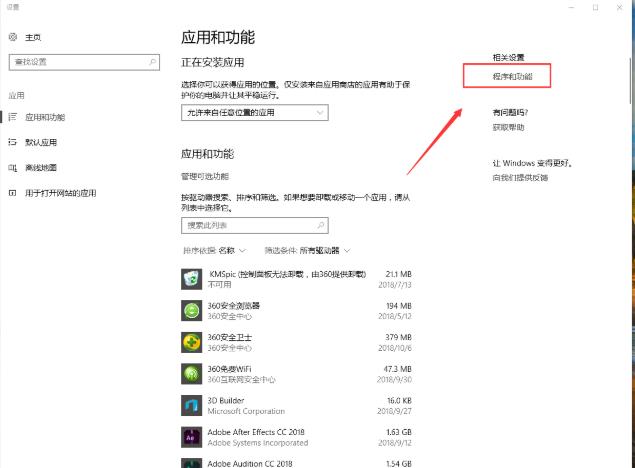This screenshot has width=635, height=468.
Task: Click the 360安全卫士 app icon
Action: [x=191, y=342]
